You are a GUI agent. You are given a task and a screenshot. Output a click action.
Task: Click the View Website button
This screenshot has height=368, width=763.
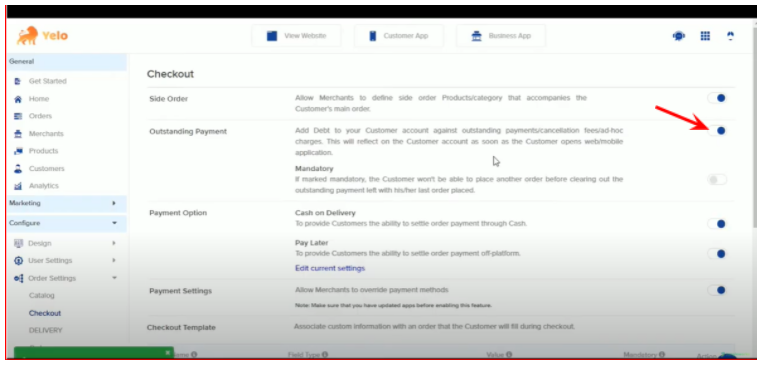point(296,36)
